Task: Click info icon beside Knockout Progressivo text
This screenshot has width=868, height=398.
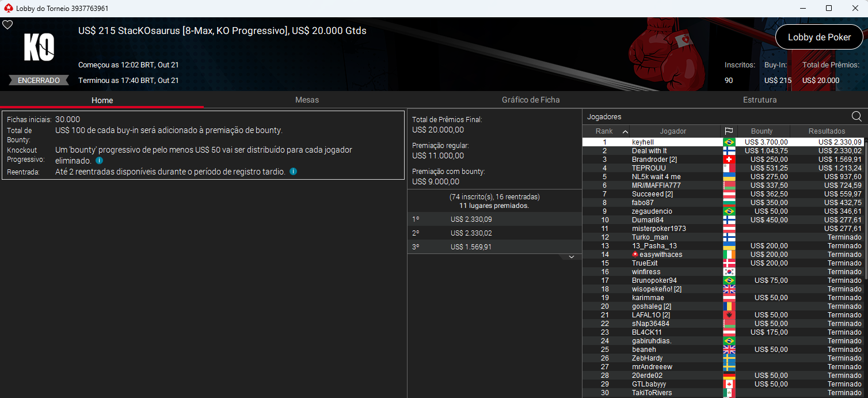Action: pos(100,161)
